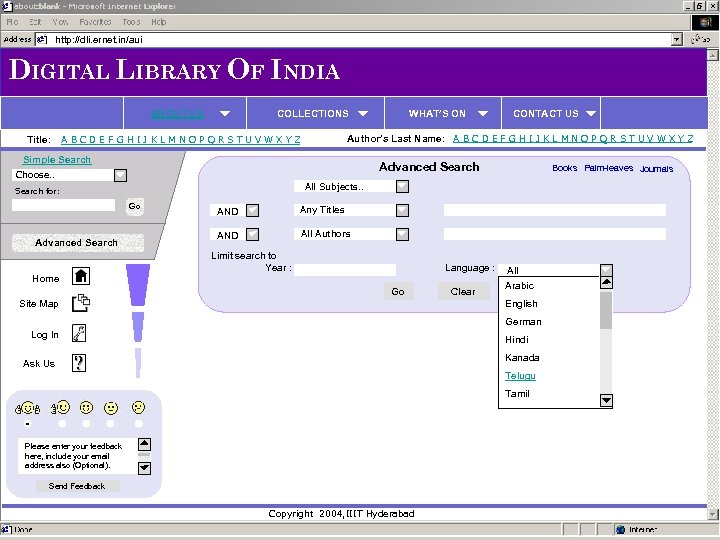Open the Favorites menu

click(95, 22)
